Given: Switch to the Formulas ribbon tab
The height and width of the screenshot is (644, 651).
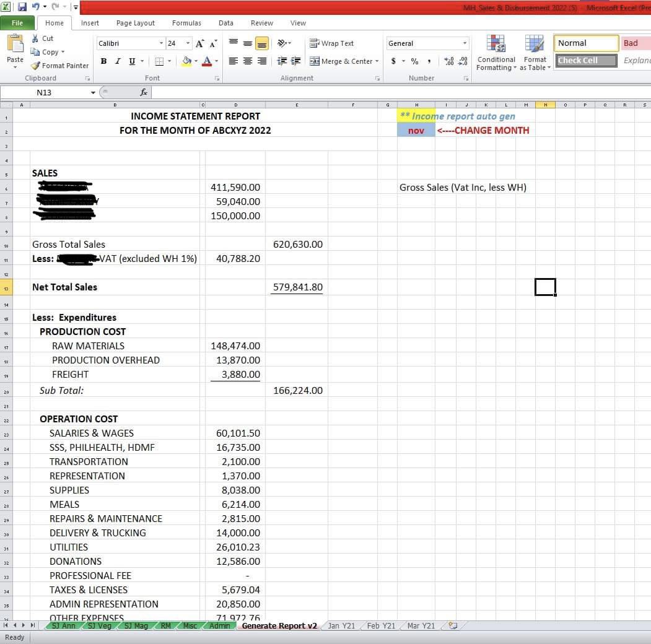Looking at the screenshot, I should (186, 23).
